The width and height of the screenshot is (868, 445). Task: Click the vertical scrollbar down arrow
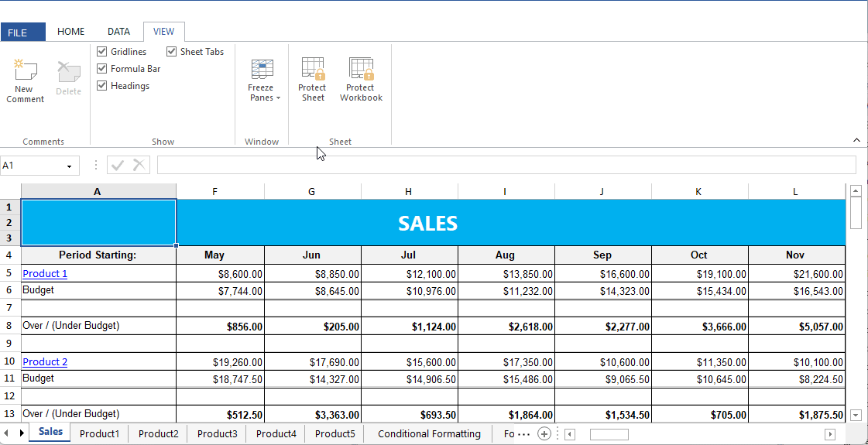pos(856,415)
